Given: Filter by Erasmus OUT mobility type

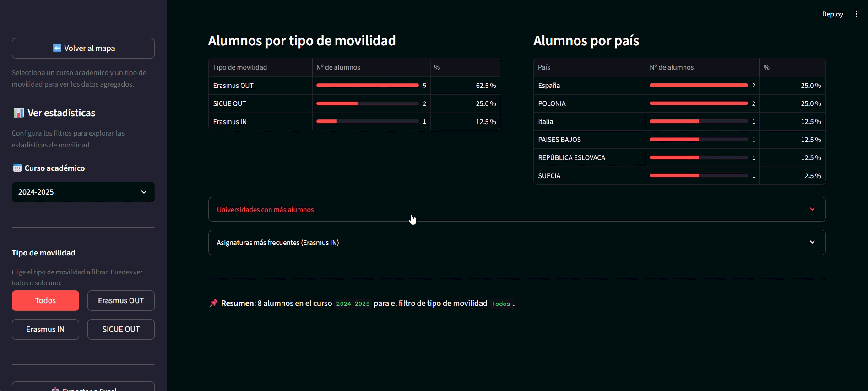Looking at the screenshot, I should (x=121, y=300).
